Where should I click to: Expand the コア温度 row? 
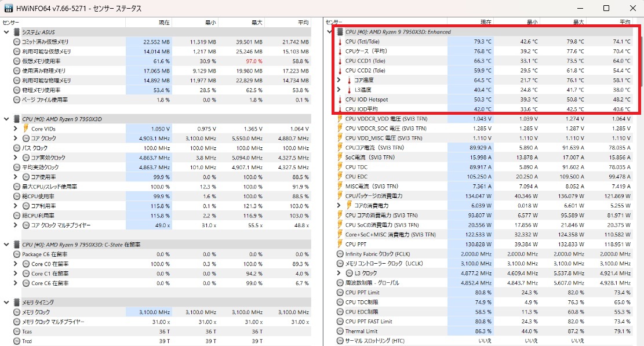click(x=339, y=80)
